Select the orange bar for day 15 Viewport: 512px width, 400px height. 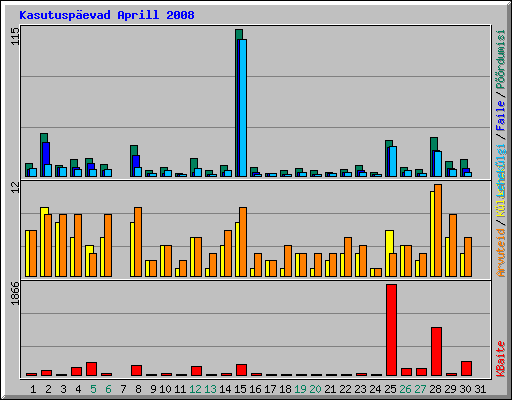coord(243,242)
